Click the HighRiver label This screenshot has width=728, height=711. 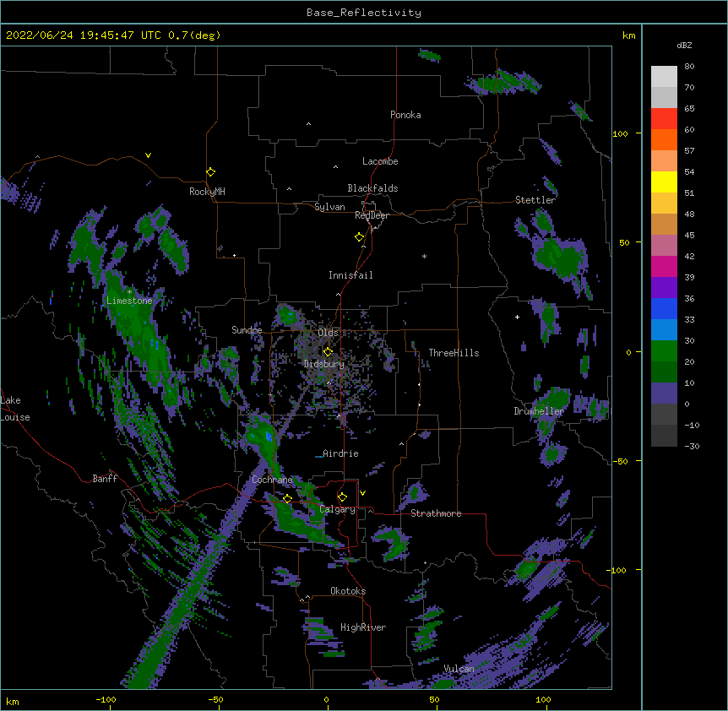[363, 627]
